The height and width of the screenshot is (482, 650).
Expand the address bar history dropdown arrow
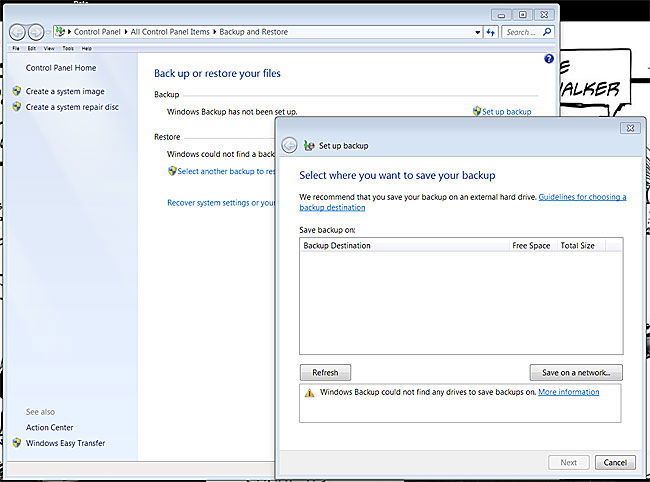(x=478, y=32)
